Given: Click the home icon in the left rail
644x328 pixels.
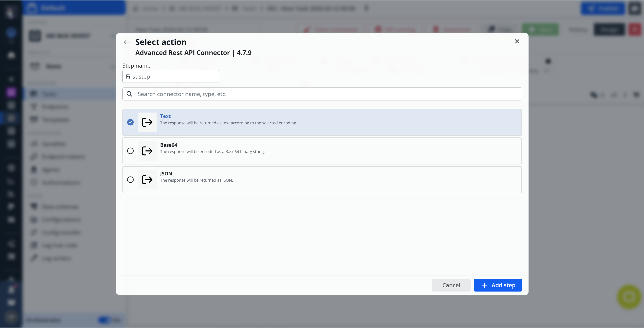Looking at the screenshot, I should [11, 55].
